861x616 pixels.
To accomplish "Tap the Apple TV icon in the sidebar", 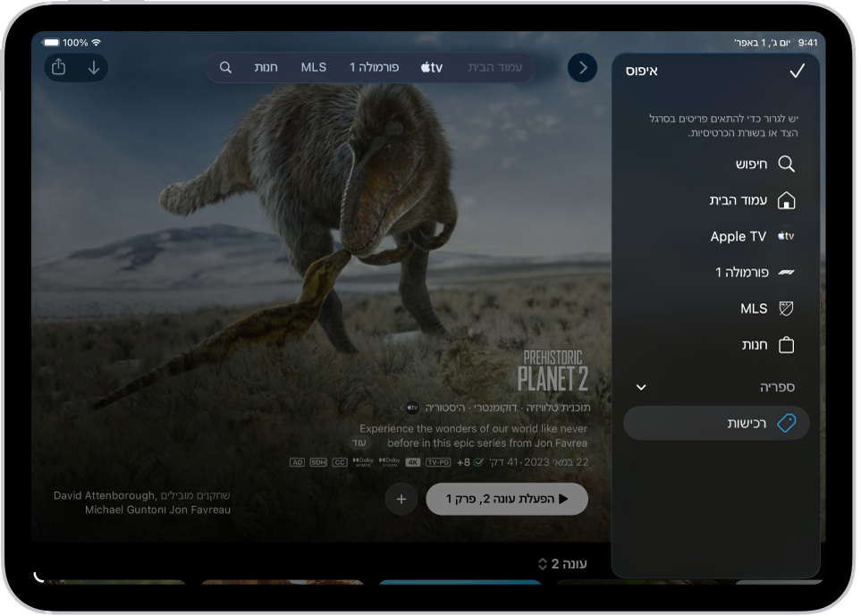I will [786, 236].
